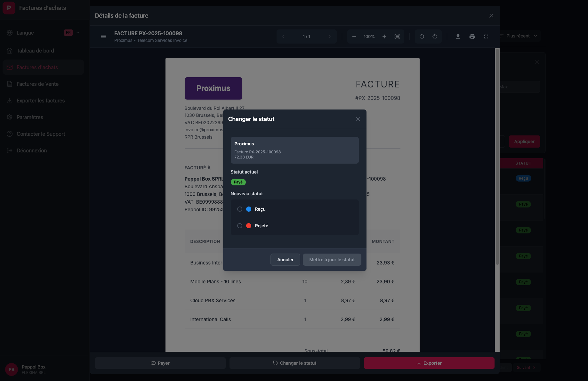Click the Exporter button
The height and width of the screenshot is (381, 588).
point(429,363)
